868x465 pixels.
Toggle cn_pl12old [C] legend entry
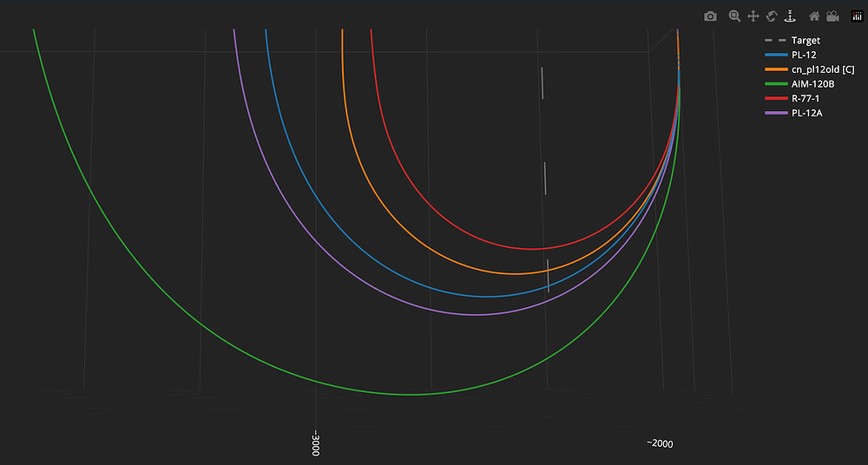click(x=822, y=70)
